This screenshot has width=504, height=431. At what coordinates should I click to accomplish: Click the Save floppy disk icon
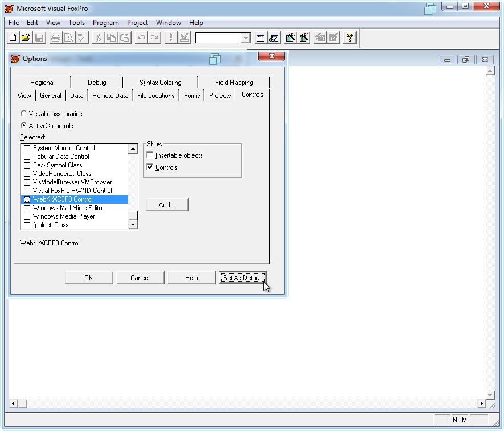coord(39,38)
